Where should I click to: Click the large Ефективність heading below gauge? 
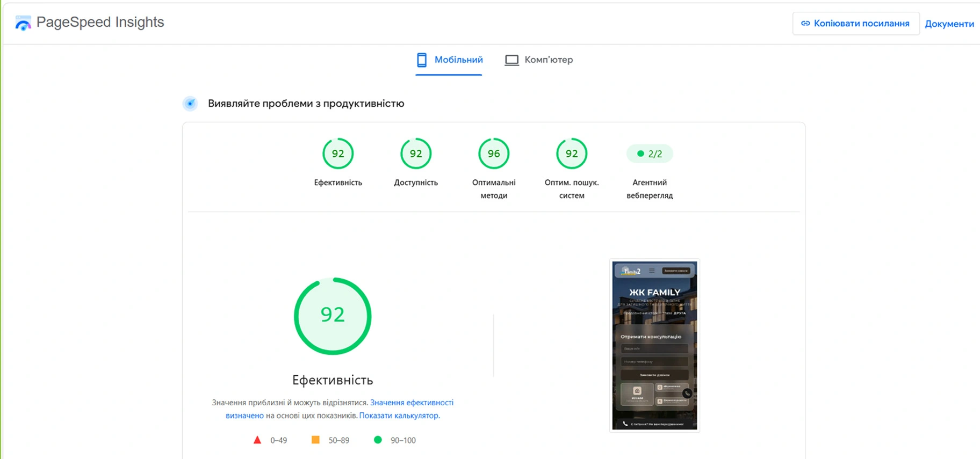(x=333, y=380)
